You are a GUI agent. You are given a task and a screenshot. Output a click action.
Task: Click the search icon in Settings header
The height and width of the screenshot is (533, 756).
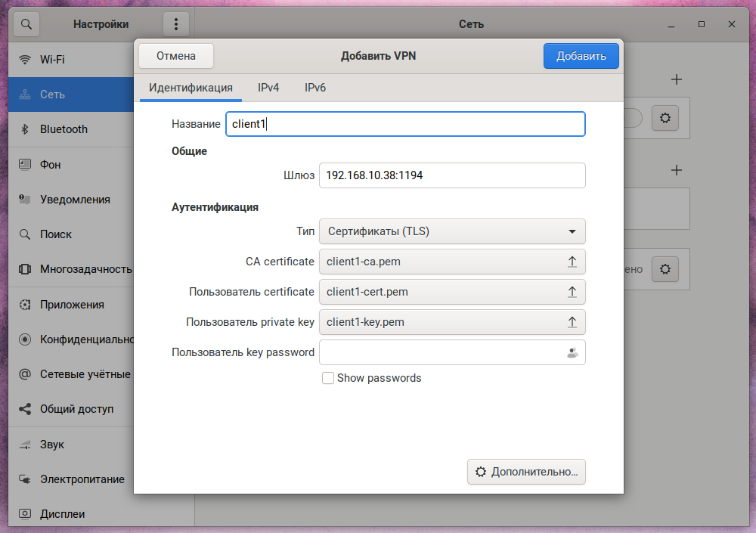26,24
